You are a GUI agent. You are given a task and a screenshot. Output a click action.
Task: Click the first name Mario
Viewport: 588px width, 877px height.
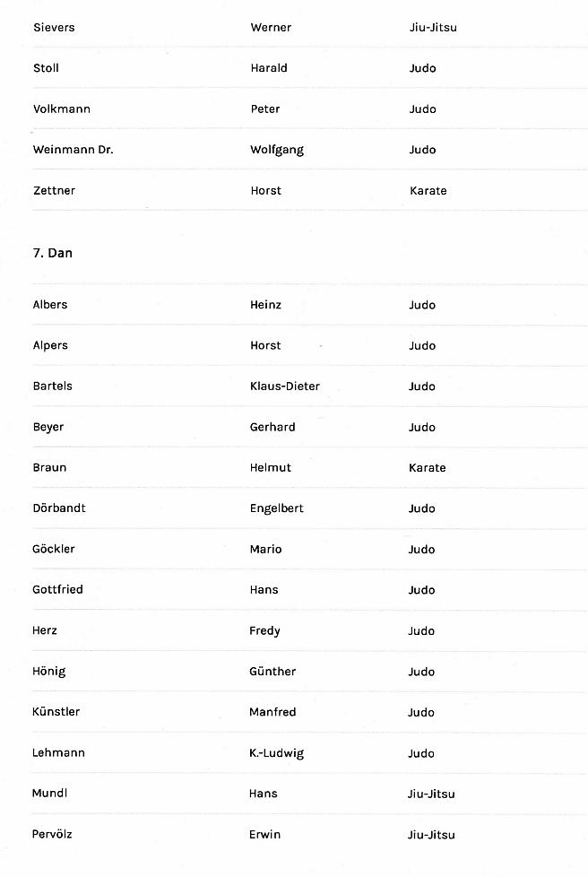tap(266, 550)
